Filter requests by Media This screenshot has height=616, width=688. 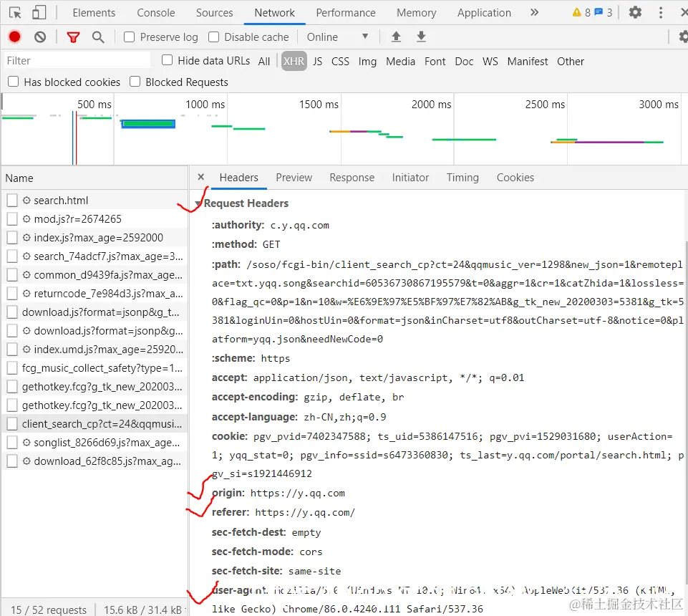pyautogui.click(x=400, y=62)
